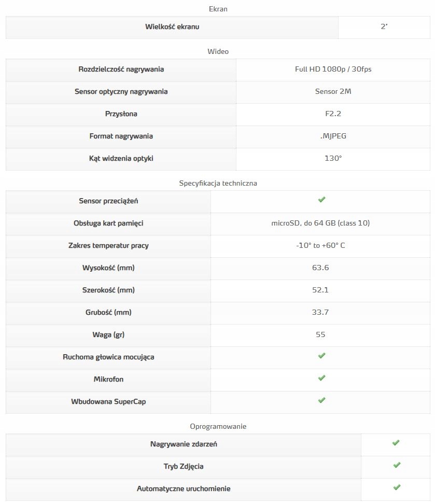Viewport: 435px width, 504px height.
Task: Click the green checkmark for Sensor przeciążeń
Action: (x=321, y=200)
